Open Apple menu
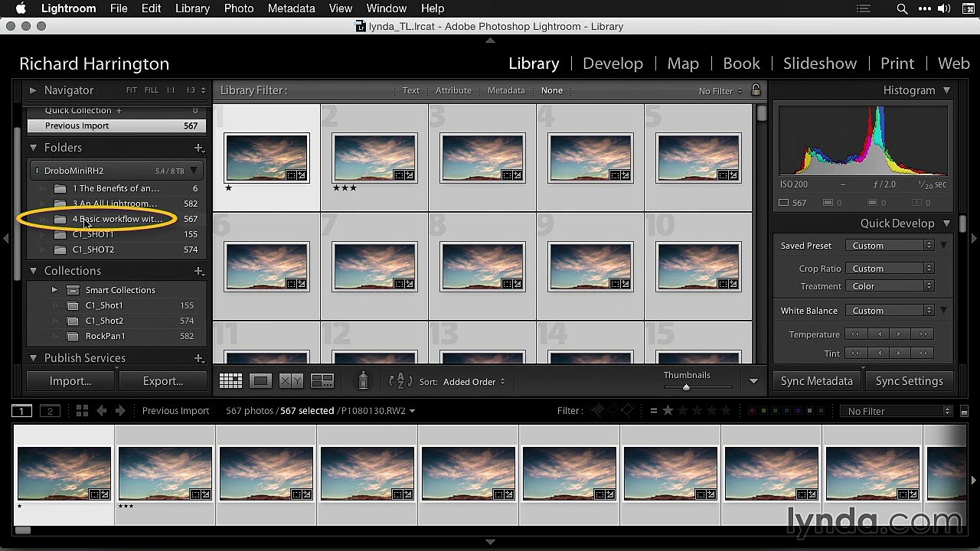This screenshot has width=980, height=551. click(x=21, y=8)
